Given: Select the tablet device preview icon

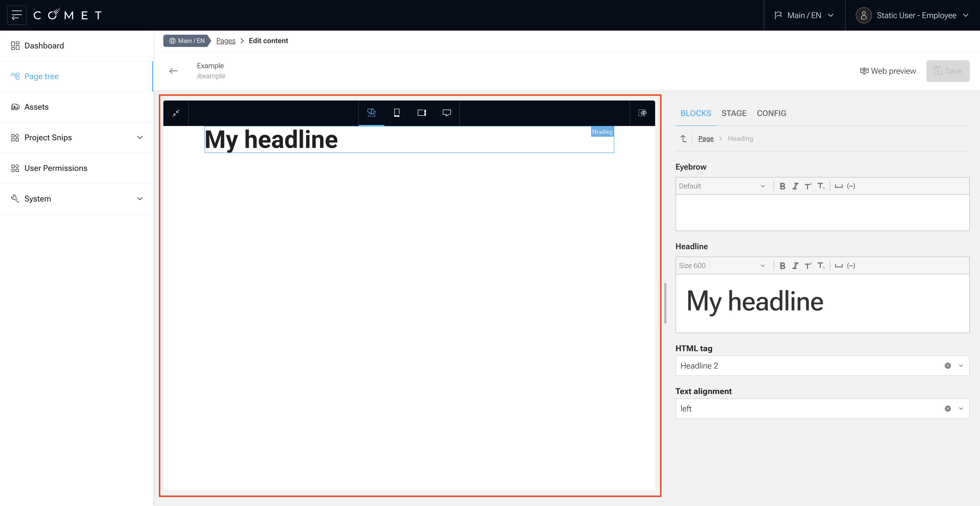Looking at the screenshot, I should pyautogui.click(x=422, y=112).
